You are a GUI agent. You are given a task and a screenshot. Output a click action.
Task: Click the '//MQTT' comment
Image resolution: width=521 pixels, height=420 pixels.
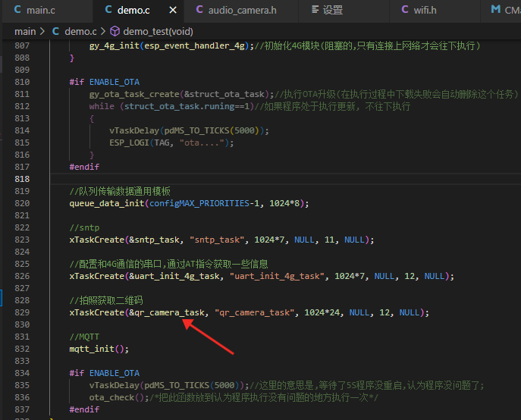[84, 337]
